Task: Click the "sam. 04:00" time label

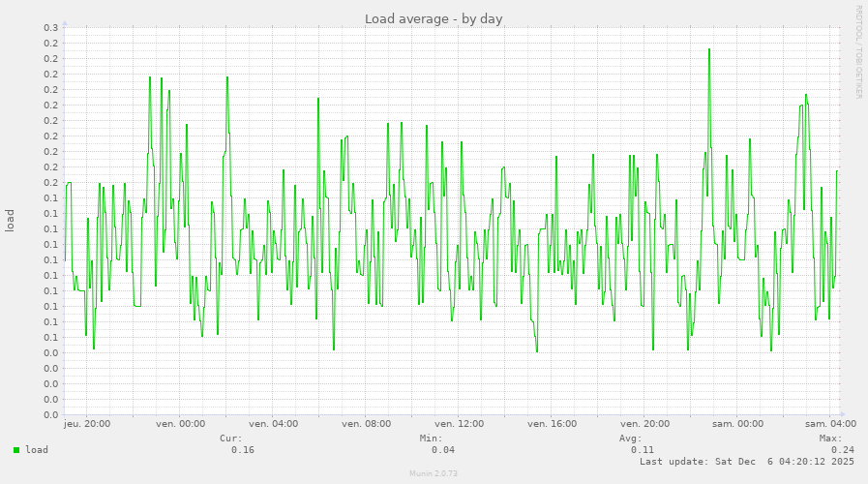Action: (x=830, y=424)
